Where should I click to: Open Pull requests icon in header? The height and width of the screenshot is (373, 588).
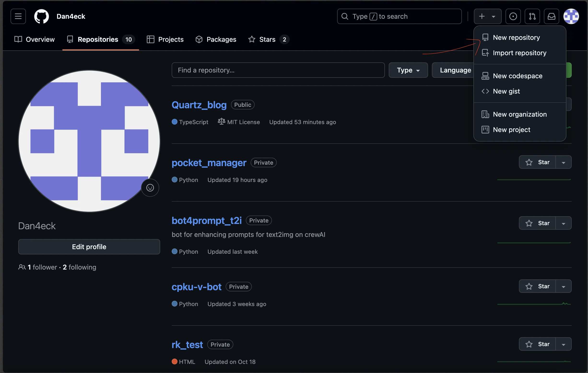pyautogui.click(x=532, y=16)
